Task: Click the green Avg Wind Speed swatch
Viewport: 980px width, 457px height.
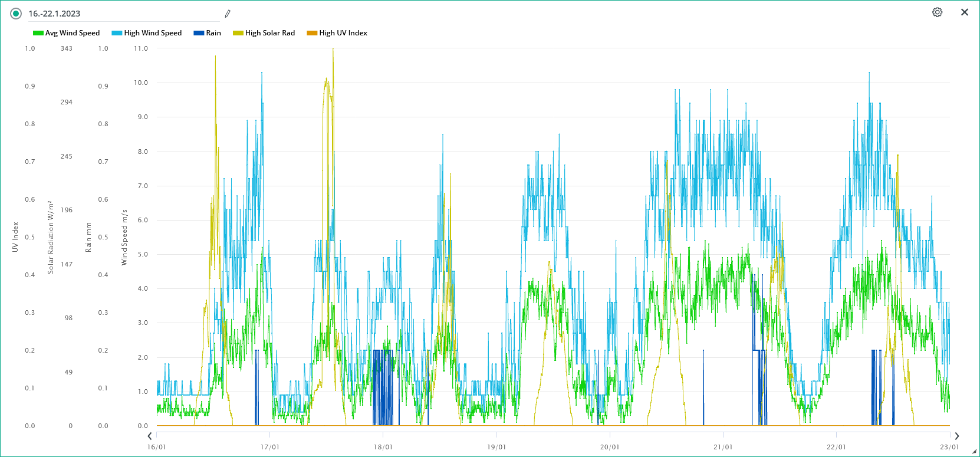Action: pos(38,33)
